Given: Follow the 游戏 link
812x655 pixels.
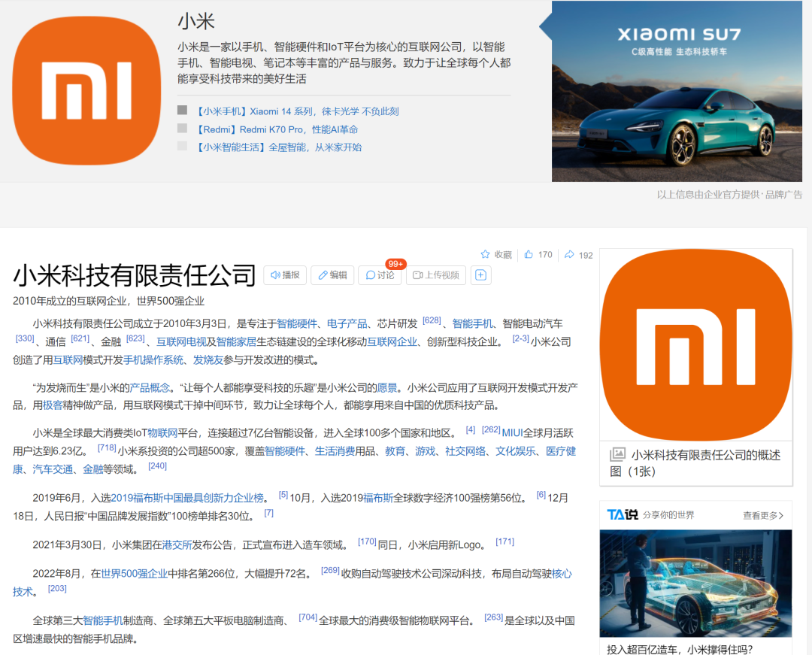Looking at the screenshot, I should pos(425,451).
